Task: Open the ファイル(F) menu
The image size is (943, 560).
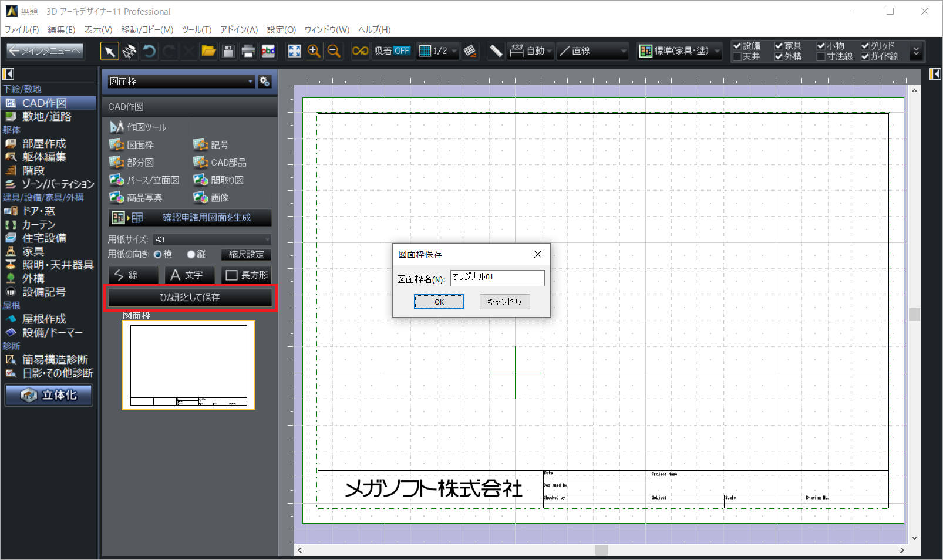Action: (22, 30)
